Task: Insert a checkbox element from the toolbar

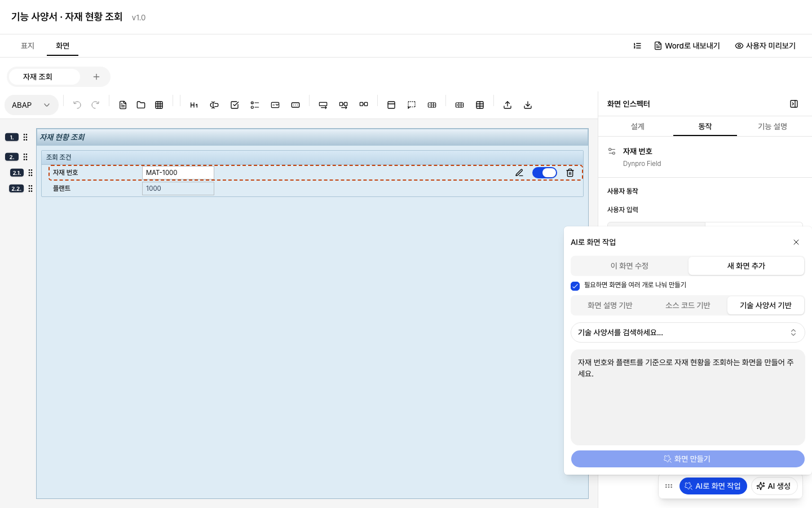Action: (x=235, y=105)
